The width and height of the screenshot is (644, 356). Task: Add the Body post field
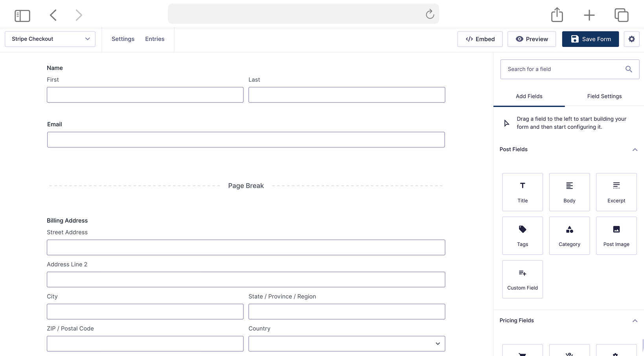(x=569, y=192)
